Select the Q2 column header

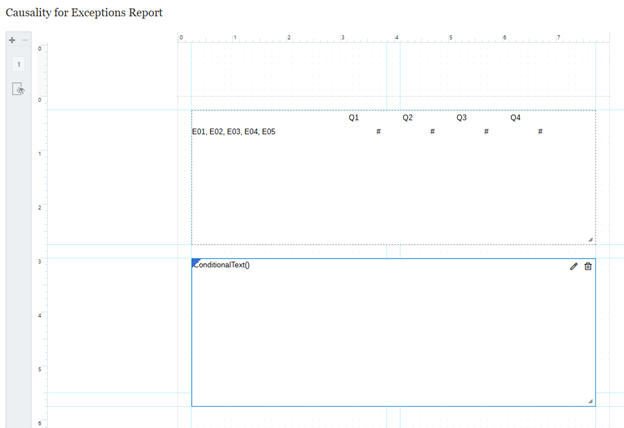point(407,118)
